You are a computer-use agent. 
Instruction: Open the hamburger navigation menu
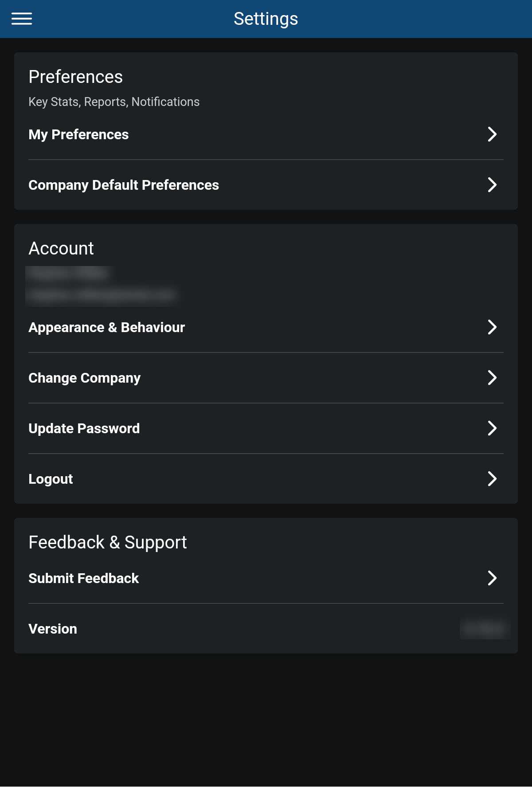pos(21,18)
